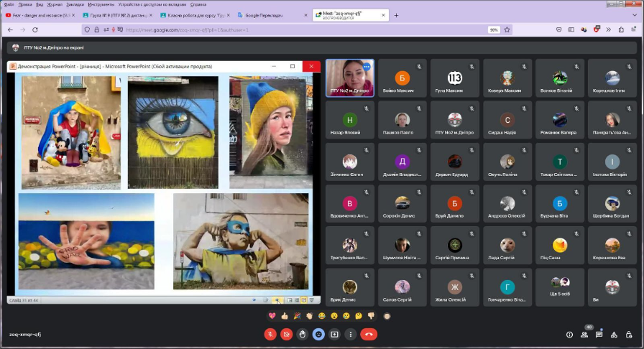Open a new browser tab
Screen dimensions: 644x349
tap(396, 15)
